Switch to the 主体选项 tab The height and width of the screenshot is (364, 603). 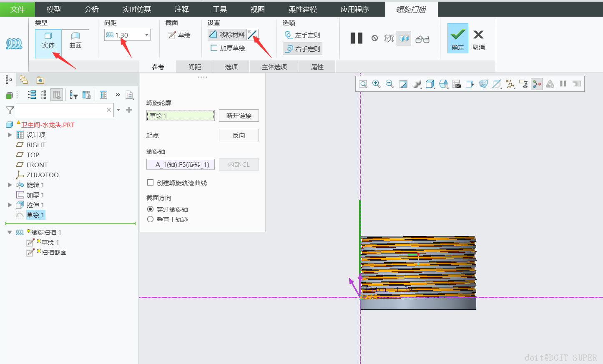pos(274,67)
